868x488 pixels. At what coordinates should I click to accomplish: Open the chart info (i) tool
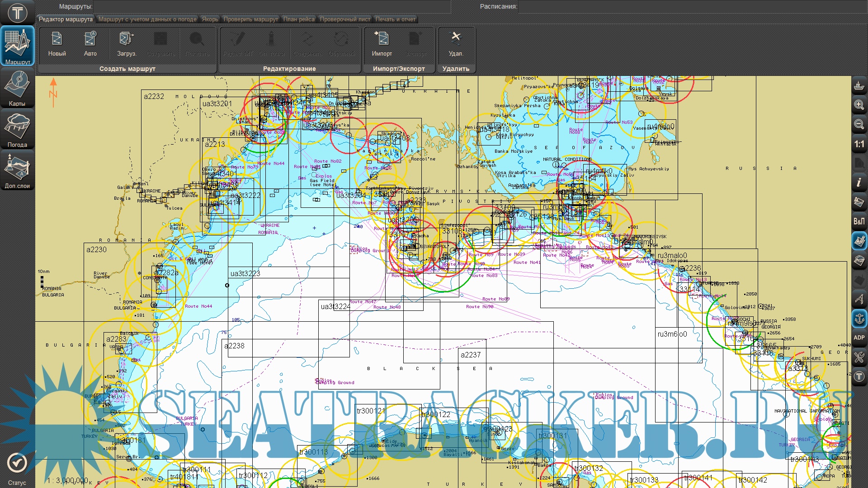click(859, 183)
